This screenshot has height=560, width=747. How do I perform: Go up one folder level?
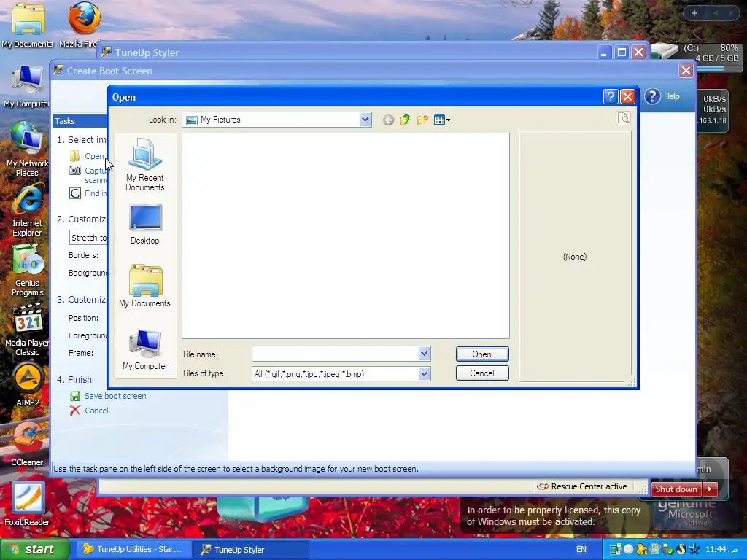406,120
